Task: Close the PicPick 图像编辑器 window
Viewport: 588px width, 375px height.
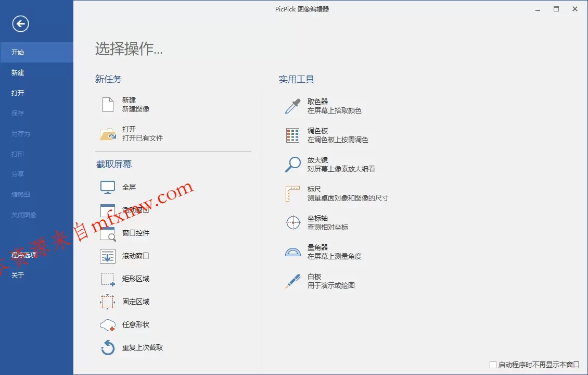Action: 575,9
